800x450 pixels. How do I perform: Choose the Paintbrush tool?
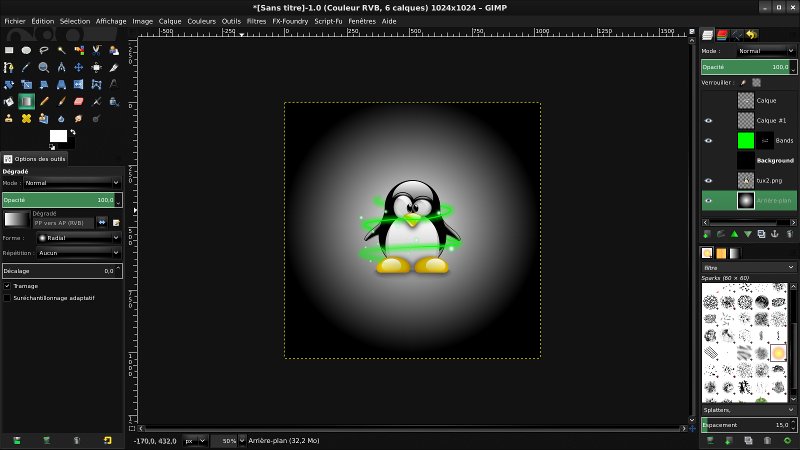pyautogui.click(x=61, y=102)
